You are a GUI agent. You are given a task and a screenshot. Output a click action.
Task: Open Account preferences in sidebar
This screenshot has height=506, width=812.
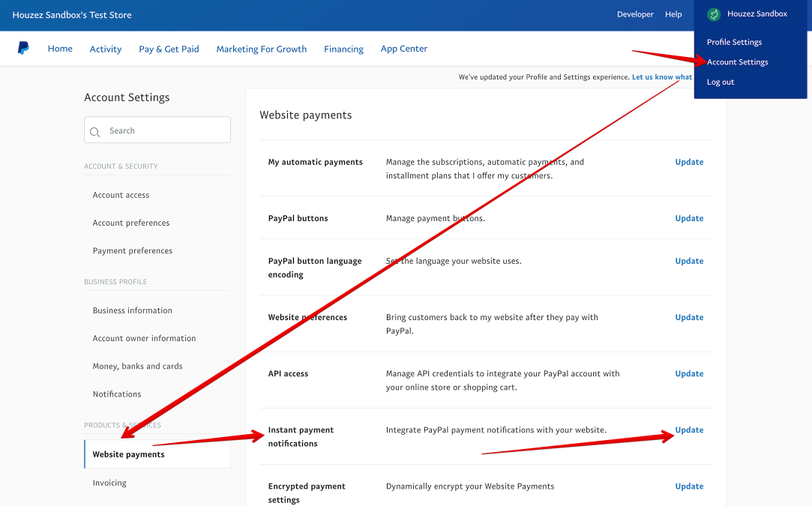click(x=131, y=223)
